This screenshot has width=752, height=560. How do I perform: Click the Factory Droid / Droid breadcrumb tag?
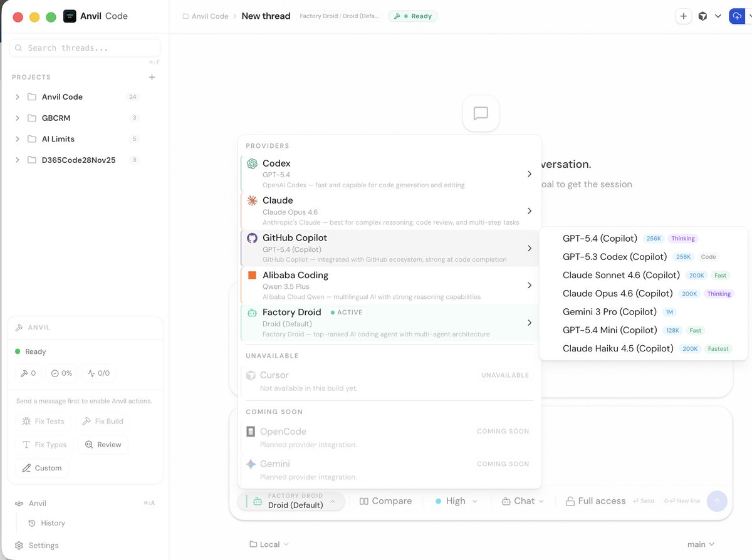(339, 16)
